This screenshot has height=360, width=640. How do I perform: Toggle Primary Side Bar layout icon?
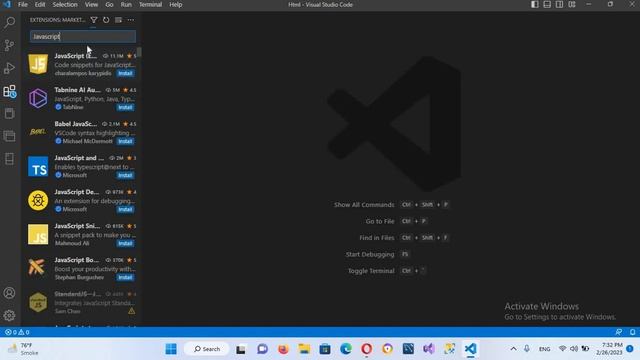[x=535, y=4]
